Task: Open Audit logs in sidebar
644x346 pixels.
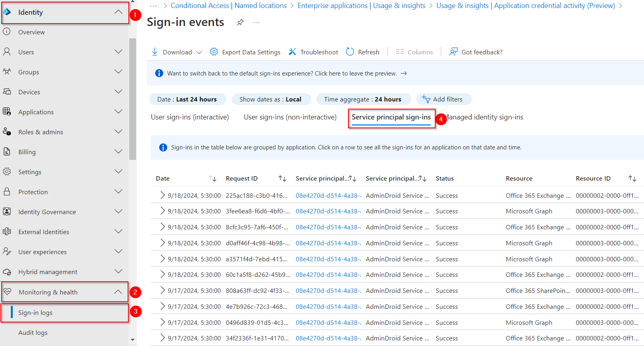Action: coord(33,332)
